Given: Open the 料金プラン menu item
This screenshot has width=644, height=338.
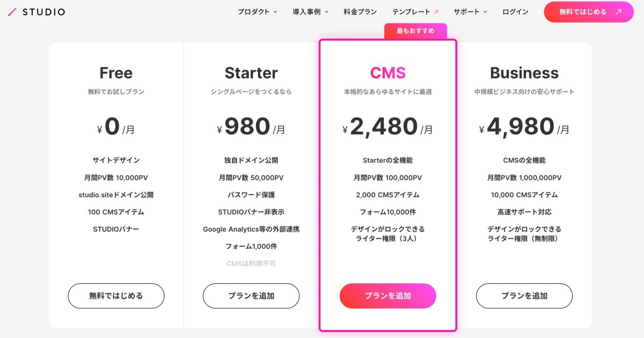Looking at the screenshot, I should 360,12.
